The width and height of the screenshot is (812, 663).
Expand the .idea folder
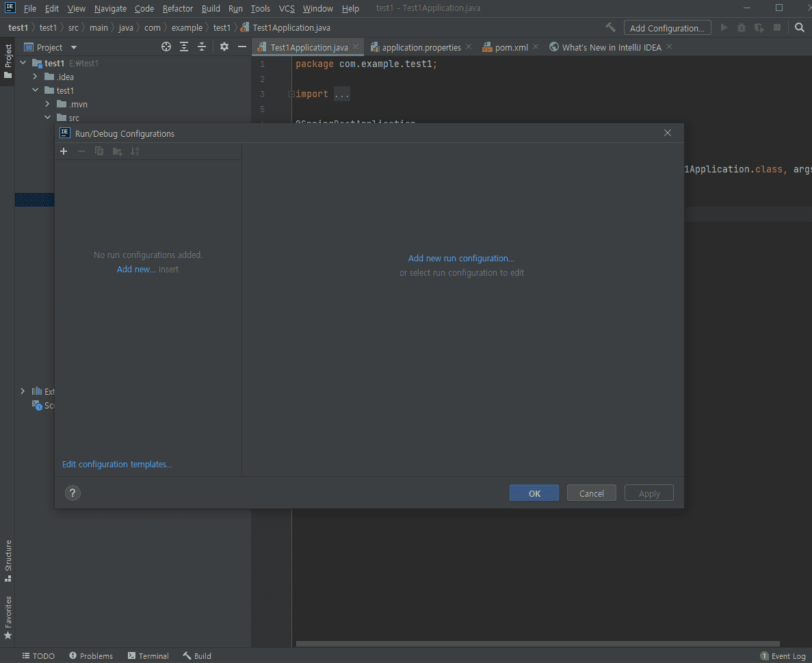point(35,77)
